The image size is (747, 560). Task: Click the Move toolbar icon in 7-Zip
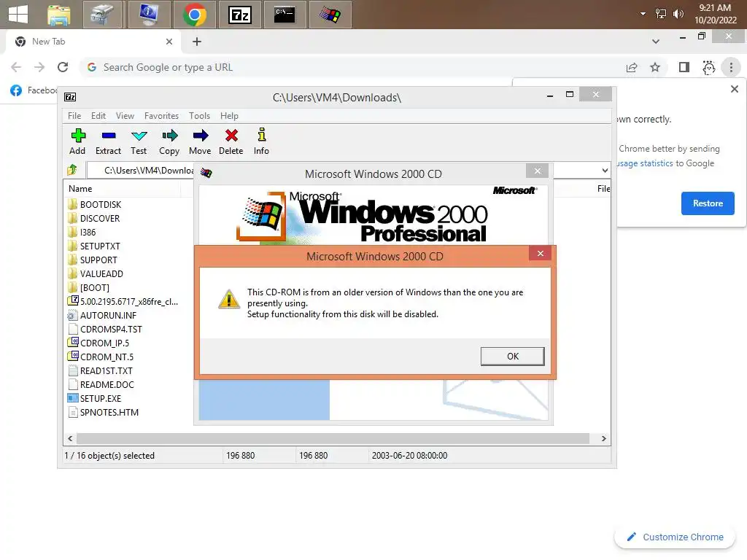click(200, 141)
